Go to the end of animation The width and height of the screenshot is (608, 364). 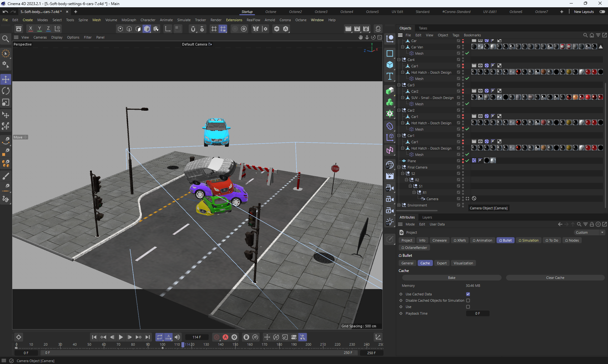[x=148, y=337]
